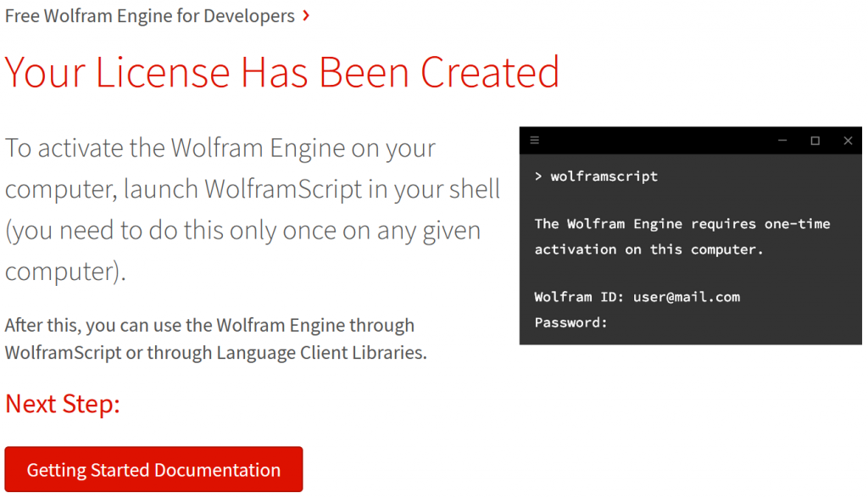The width and height of the screenshot is (868, 498).
Task: Click the red chevron after the breadcrumb link
Action: click(305, 14)
